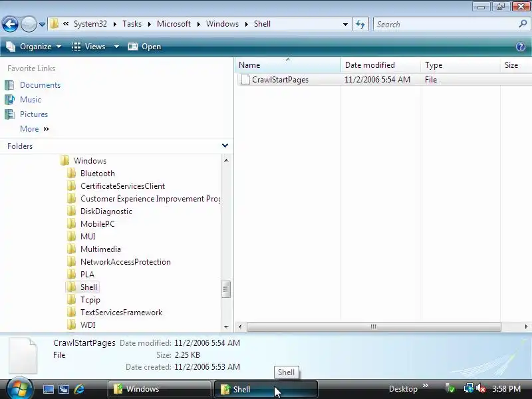Click the large file thumbnail in details pane

[23, 355]
